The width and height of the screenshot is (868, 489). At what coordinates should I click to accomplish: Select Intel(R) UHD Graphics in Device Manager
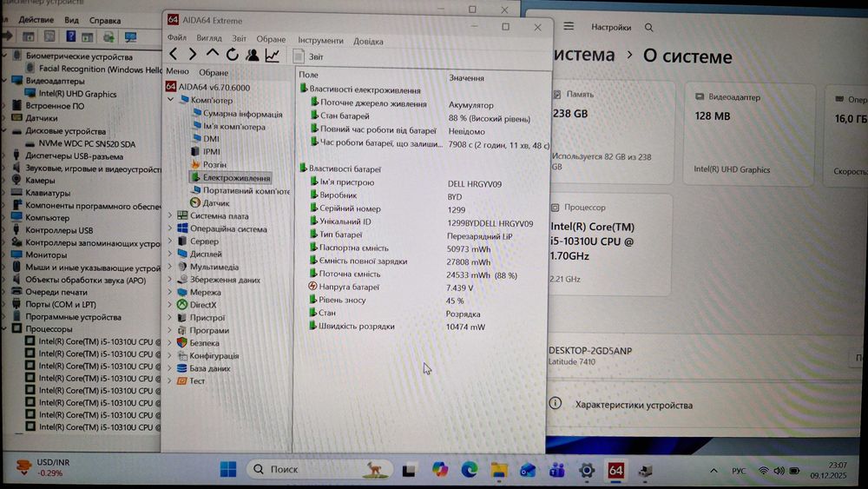click(70, 94)
